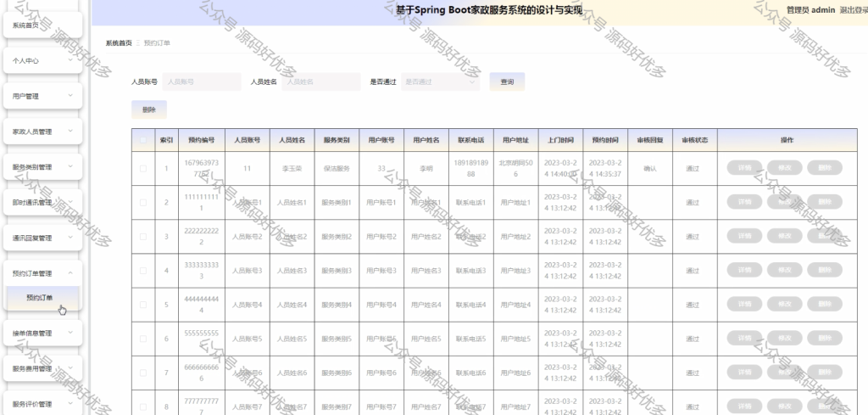
Task: Click 修改 for the 人员姓名5 row
Action: [785, 338]
